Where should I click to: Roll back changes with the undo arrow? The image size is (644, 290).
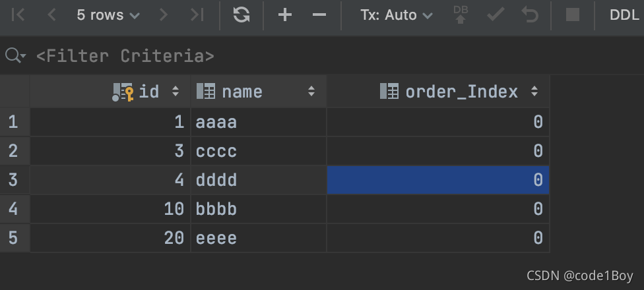pyautogui.click(x=530, y=15)
